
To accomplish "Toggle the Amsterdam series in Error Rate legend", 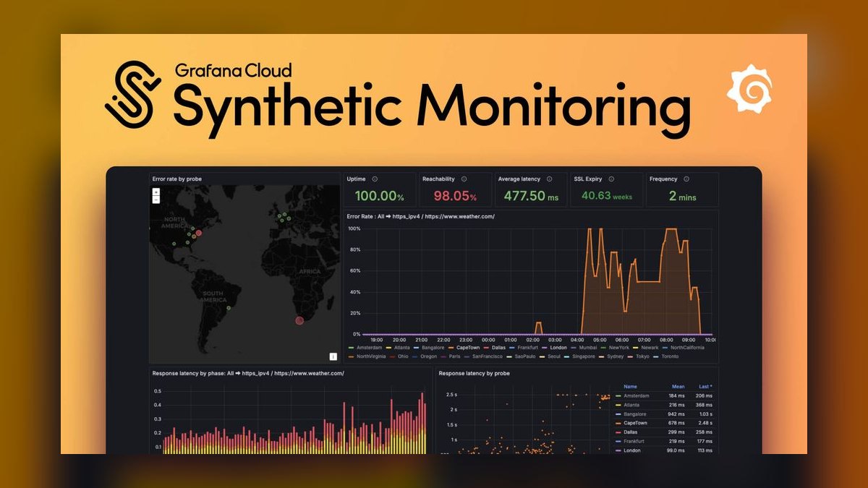I will [x=365, y=348].
